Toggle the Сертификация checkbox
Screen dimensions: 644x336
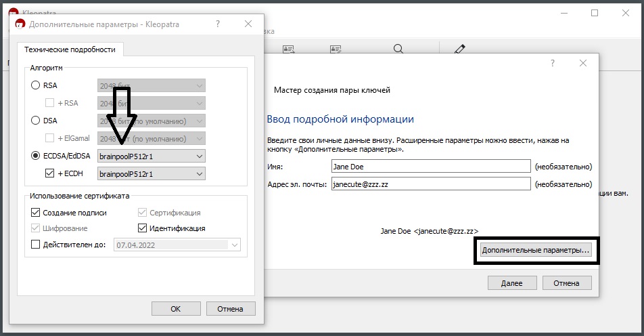coord(142,213)
